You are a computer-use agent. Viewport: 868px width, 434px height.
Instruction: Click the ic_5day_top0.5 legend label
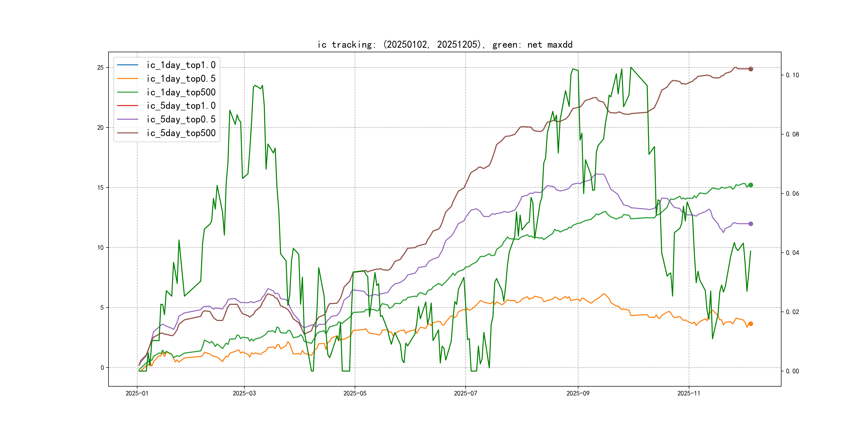pos(181,119)
